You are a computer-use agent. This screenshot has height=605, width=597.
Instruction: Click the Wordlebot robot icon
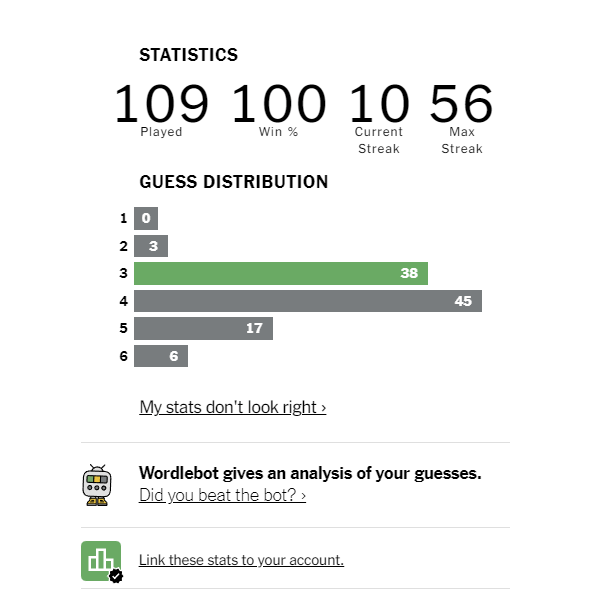(x=97, y=485)
